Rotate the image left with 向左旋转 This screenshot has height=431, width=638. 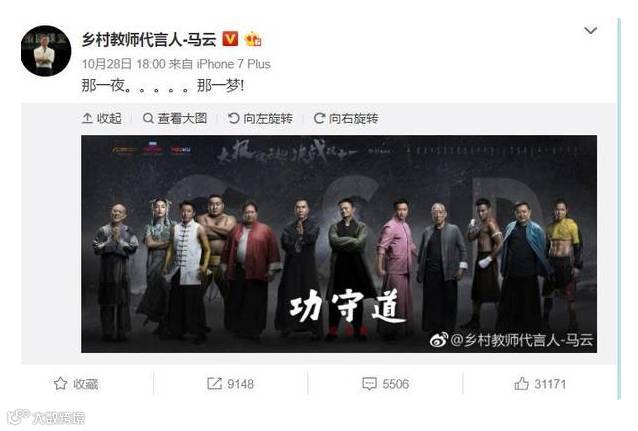point(260,118)
